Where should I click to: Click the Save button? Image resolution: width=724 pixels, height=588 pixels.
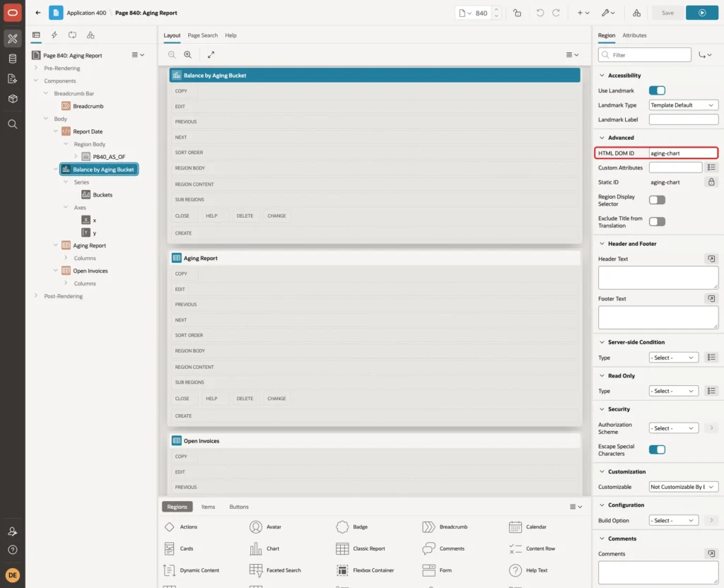[x=667, y=13]
